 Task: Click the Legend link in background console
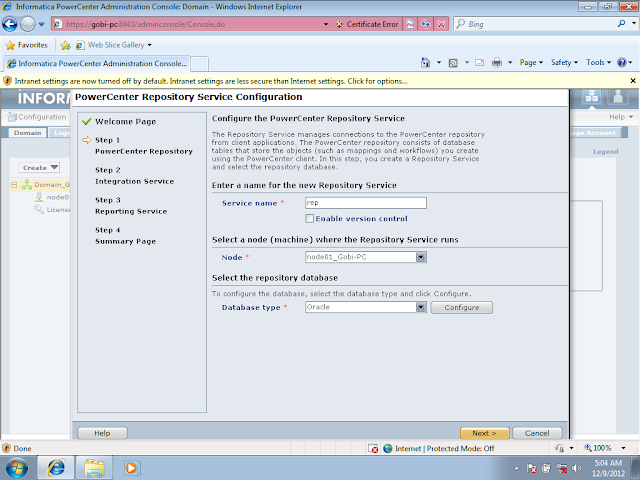tap(606, 151)
